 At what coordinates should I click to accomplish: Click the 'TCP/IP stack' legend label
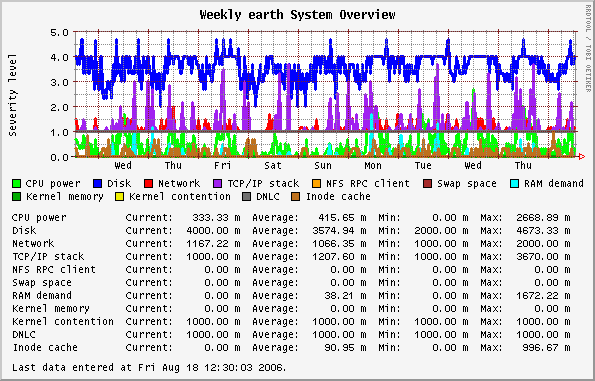263,184
